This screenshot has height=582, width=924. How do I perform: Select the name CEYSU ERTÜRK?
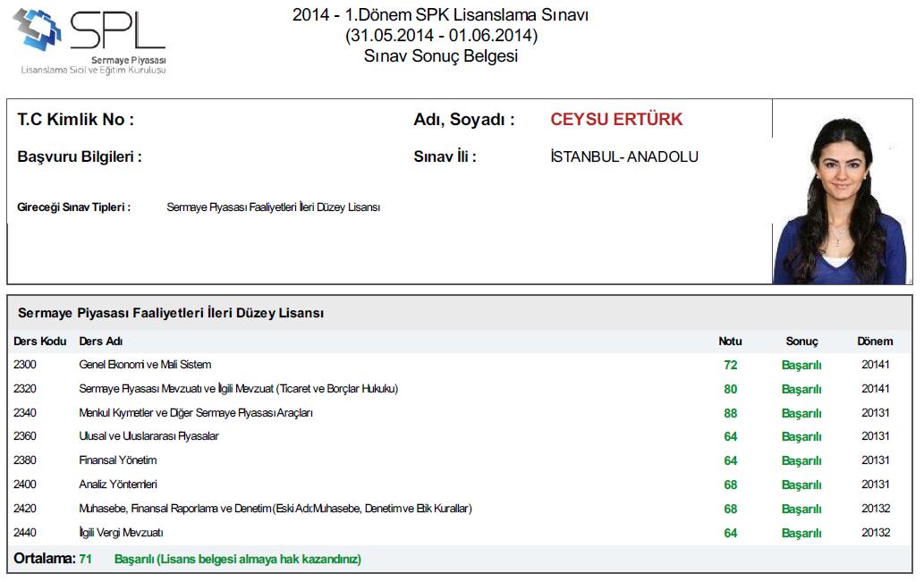pyautogui.click(x=616, y=119)
